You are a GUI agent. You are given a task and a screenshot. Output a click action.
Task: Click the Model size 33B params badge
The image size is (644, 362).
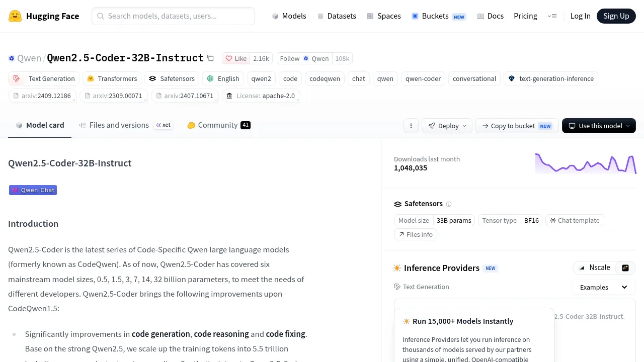[x=434, y=220]
